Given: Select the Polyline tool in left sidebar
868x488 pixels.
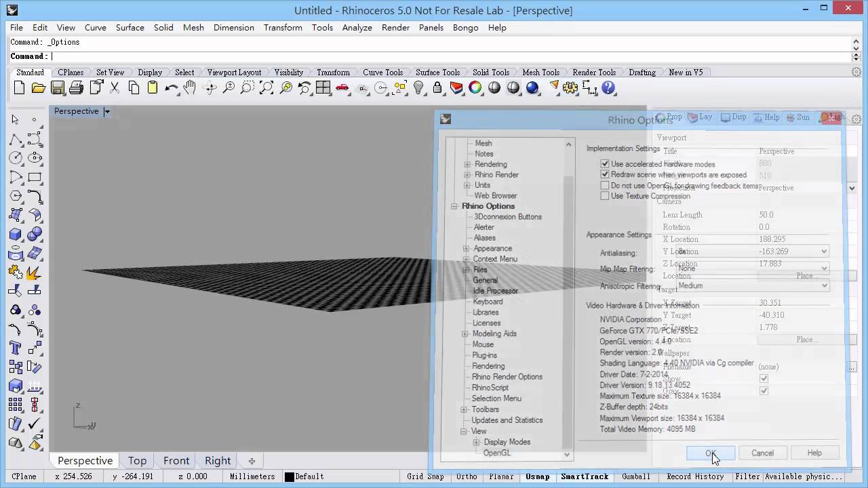Looking at the screenshot, I should tap(16, 139).
